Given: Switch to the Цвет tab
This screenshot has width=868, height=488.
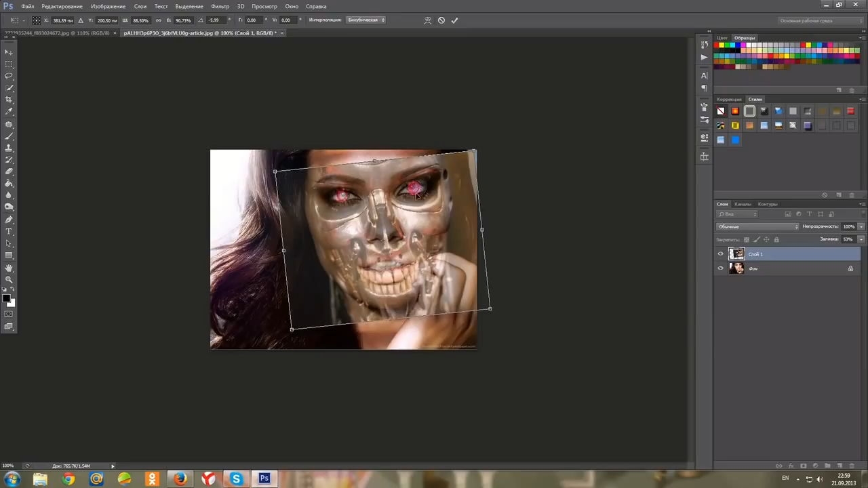Looking at the screenshot, I should tap(722, 38).
